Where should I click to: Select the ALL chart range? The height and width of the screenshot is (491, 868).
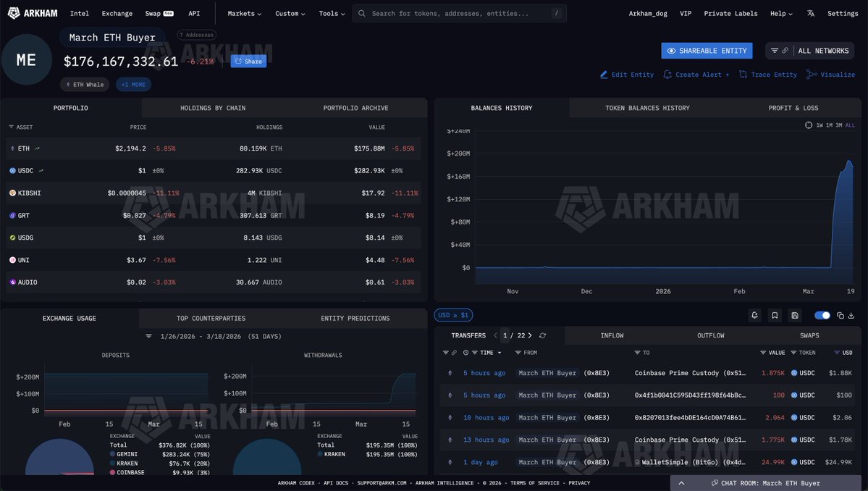tap(850, 125)
